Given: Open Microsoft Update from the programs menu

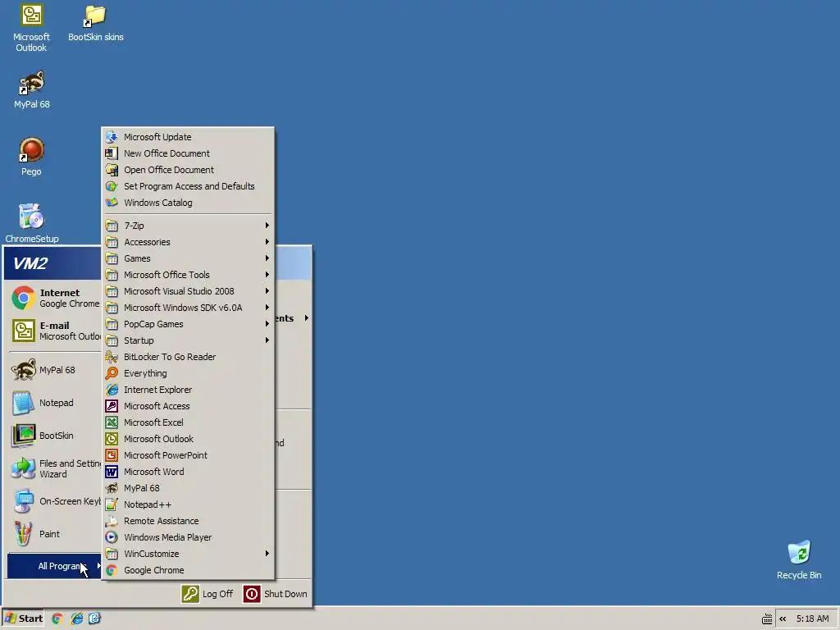Looking at the screenshot, I should [188, 137].
